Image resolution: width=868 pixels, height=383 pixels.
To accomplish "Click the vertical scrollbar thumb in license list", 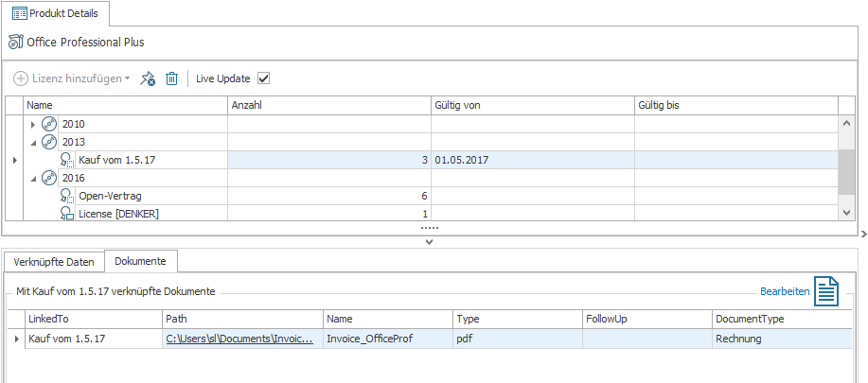I will (846, 171).
